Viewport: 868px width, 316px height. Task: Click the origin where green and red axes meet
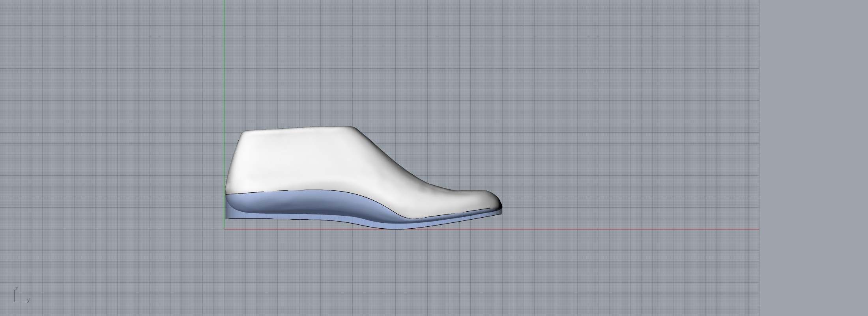pyautogui.click(x=224, y=229)
